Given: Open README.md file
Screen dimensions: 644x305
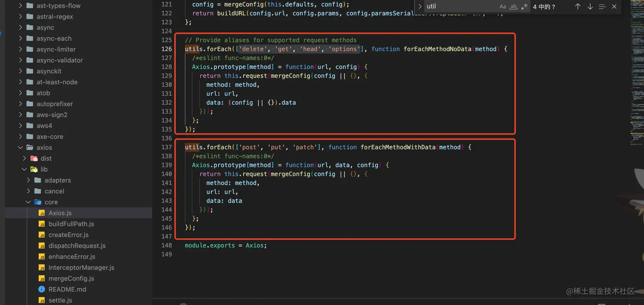Looking at the screenshot, I should coord(67,289).
